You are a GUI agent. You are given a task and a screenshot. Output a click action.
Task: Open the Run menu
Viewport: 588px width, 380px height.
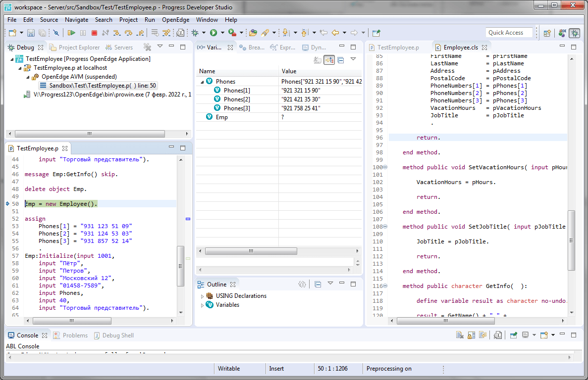[150, 20]
